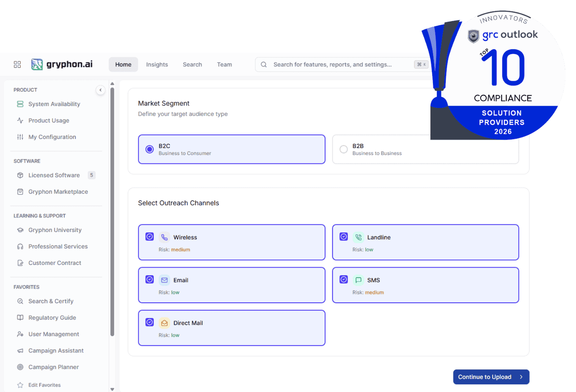
Task: Switch to the Insights tab
Action: 157,65
